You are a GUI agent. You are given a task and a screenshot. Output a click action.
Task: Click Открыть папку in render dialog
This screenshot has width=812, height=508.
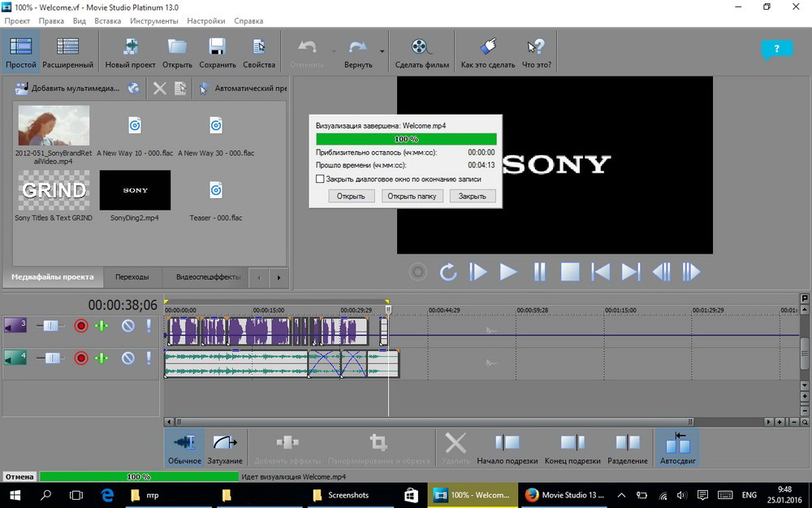pyautogui.click(x=412, y=196)
